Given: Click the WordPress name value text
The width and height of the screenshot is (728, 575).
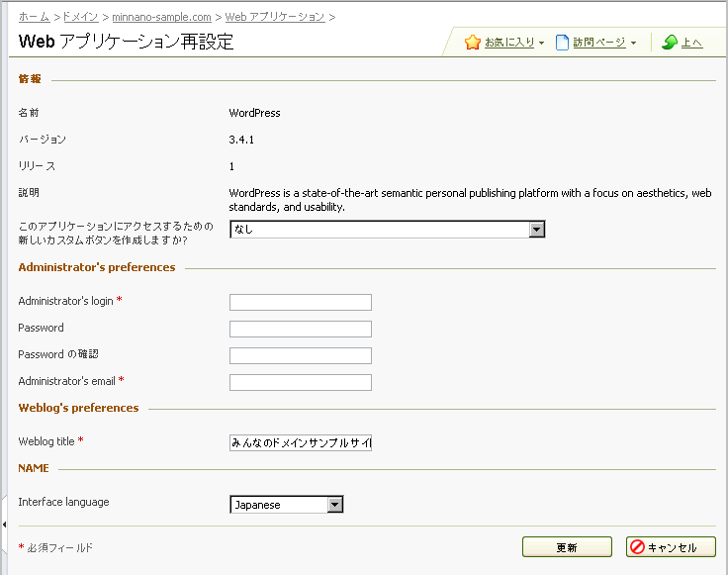Looking at the screenshot, I should coord(254,113).
